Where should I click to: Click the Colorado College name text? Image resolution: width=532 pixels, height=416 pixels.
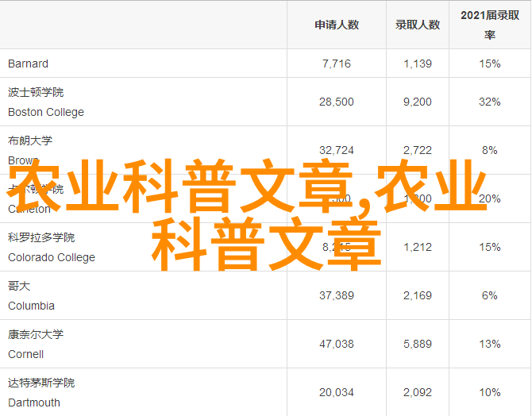pyautogui.click(x=52, y=257)
